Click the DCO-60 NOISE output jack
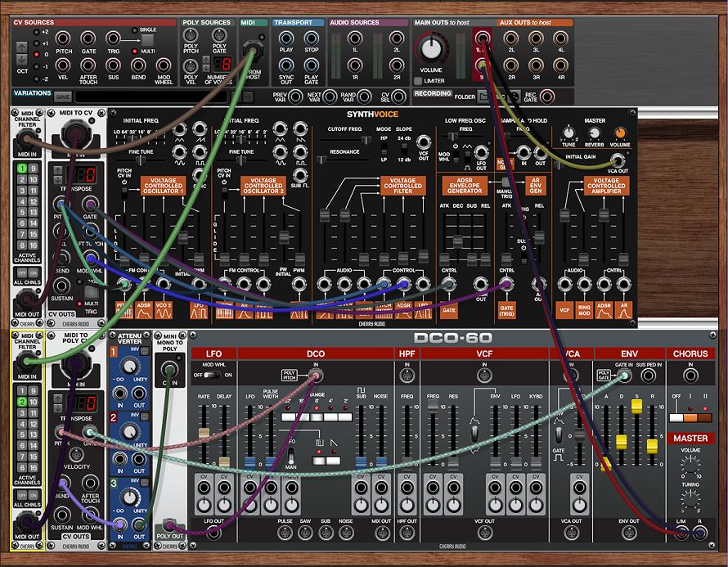The height and width of the screenshot is (567, 728). (346, 533)
